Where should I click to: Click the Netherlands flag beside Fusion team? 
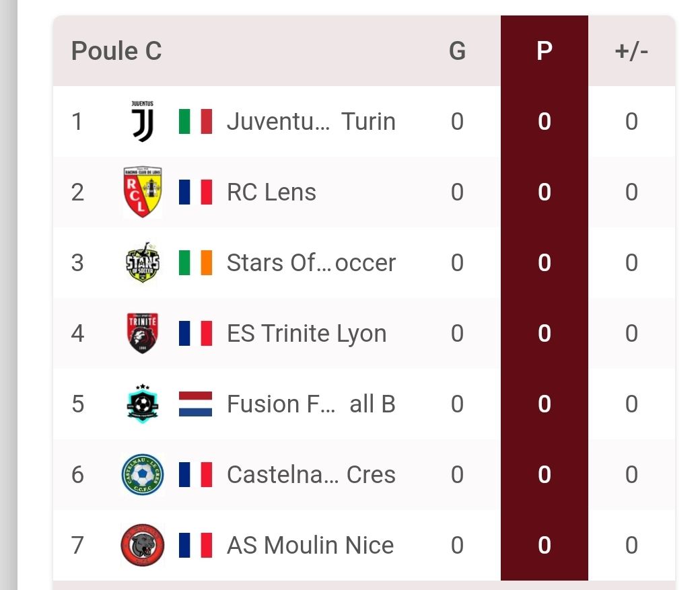click(195, 404)
